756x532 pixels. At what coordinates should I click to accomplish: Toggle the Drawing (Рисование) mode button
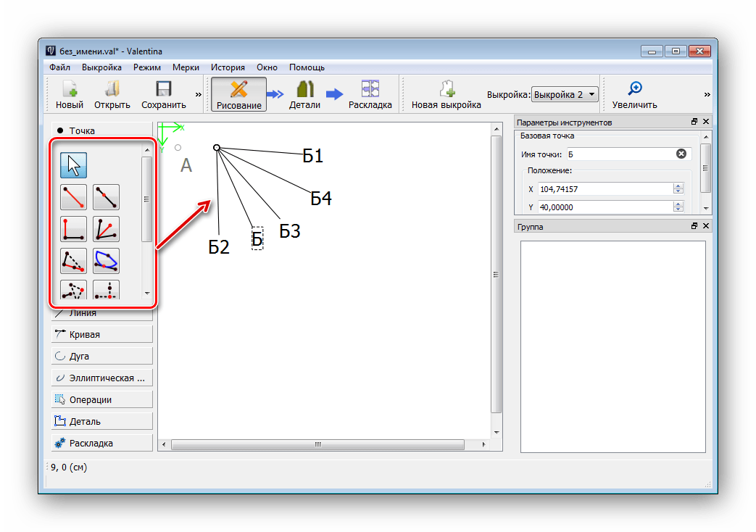pos(238,94)
